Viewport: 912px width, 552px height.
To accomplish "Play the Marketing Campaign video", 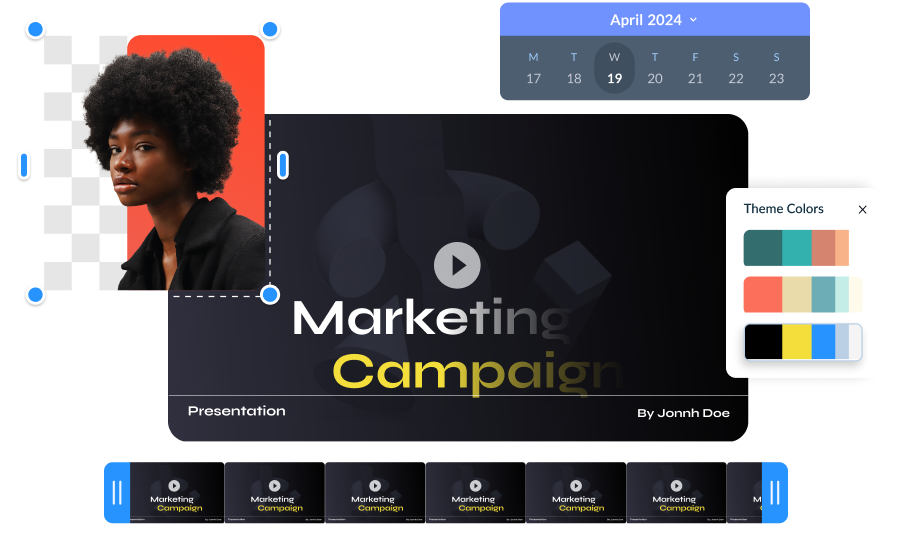I will click(457, 265).
